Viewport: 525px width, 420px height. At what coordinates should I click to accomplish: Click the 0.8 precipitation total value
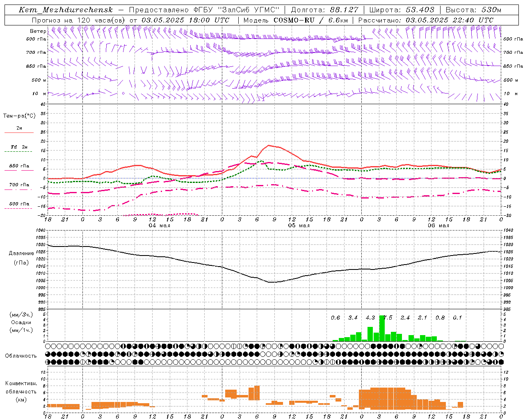coord(440,318)
